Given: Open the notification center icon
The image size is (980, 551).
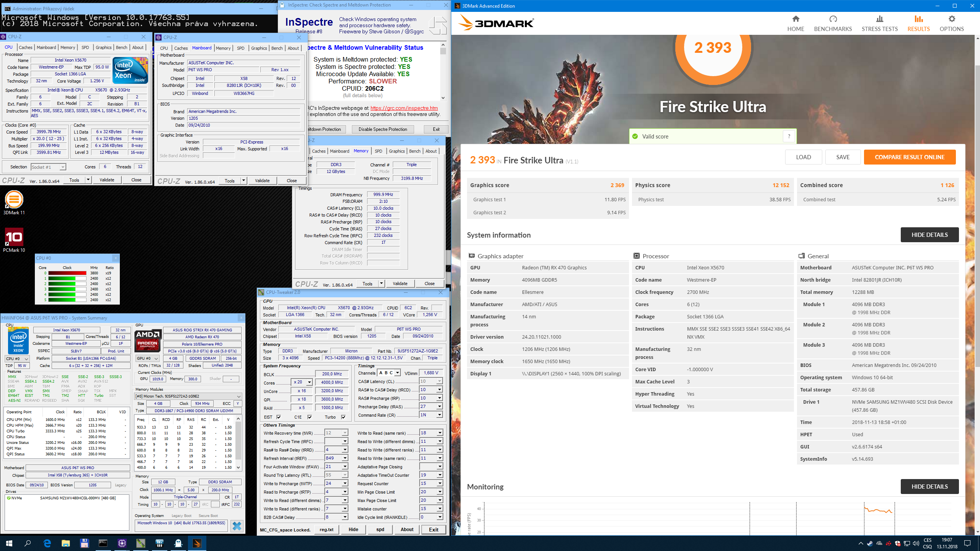Looking at the screenshot, I should (x=967, y=543).
